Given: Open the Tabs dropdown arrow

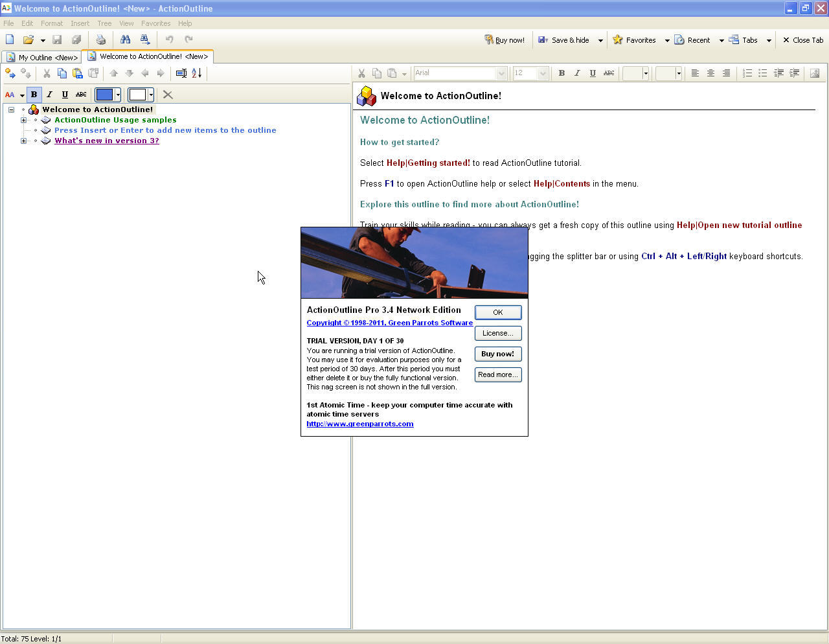Looking at the screenshot, I should coord(769,40).
